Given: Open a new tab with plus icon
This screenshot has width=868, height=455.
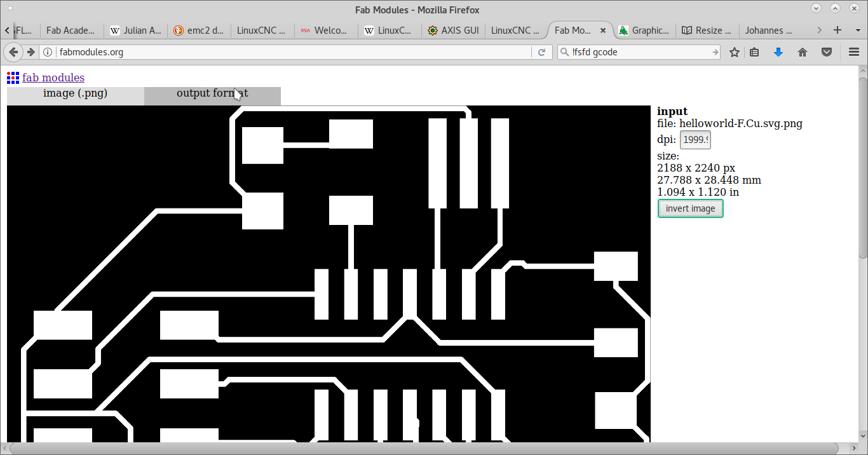Looking at the screenshot, I should pos(837,30).
